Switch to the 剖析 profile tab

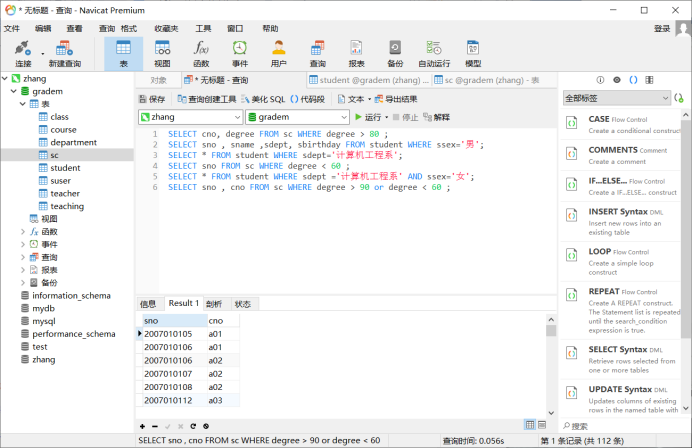tap(214, 304)
